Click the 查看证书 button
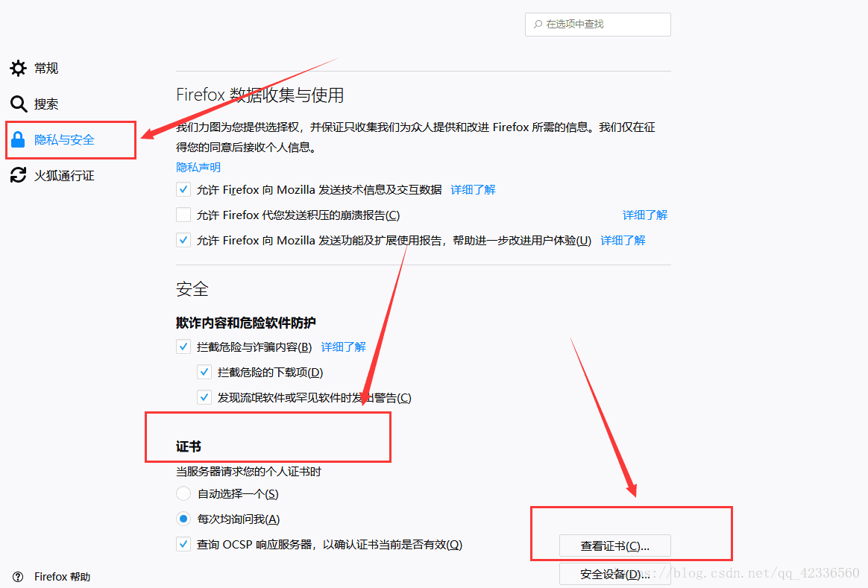 click(615, 546)
